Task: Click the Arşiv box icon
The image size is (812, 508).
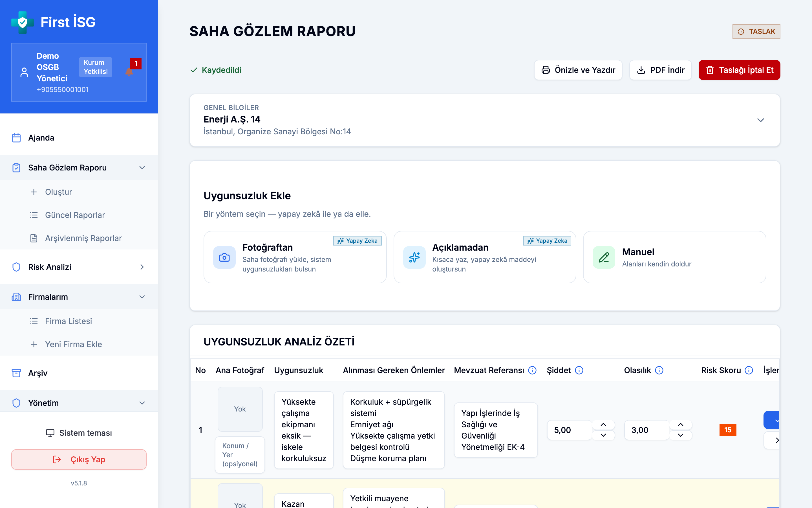Action: tap(16, 373)
